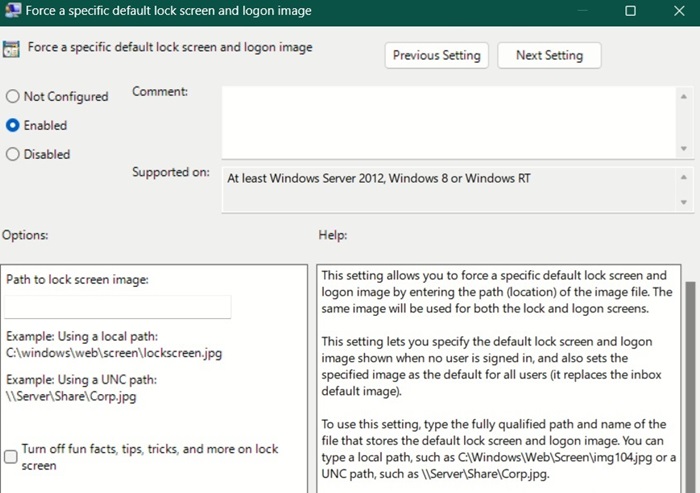
Task: Select the Enabled radio button
Action: 12,125
